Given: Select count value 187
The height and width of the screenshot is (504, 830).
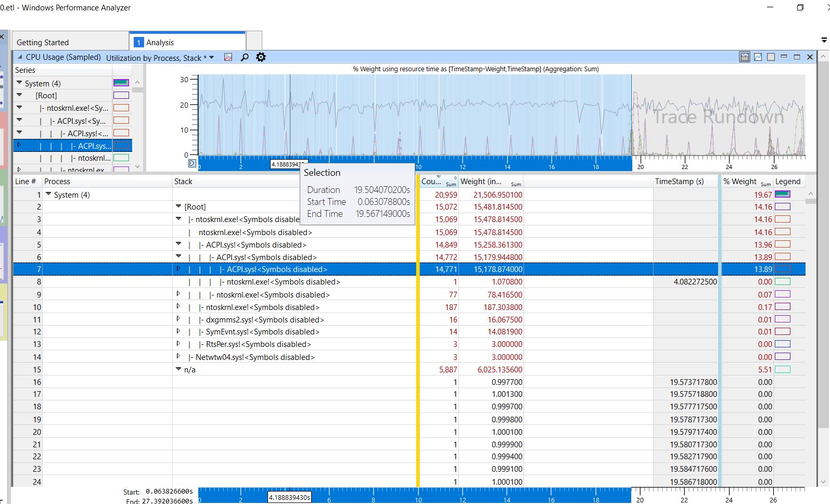Looking at the screenshot, I should (451, 307).
